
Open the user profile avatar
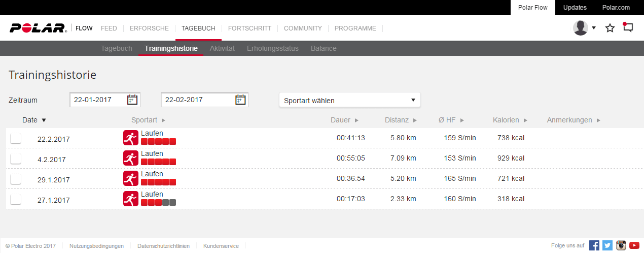581,28
